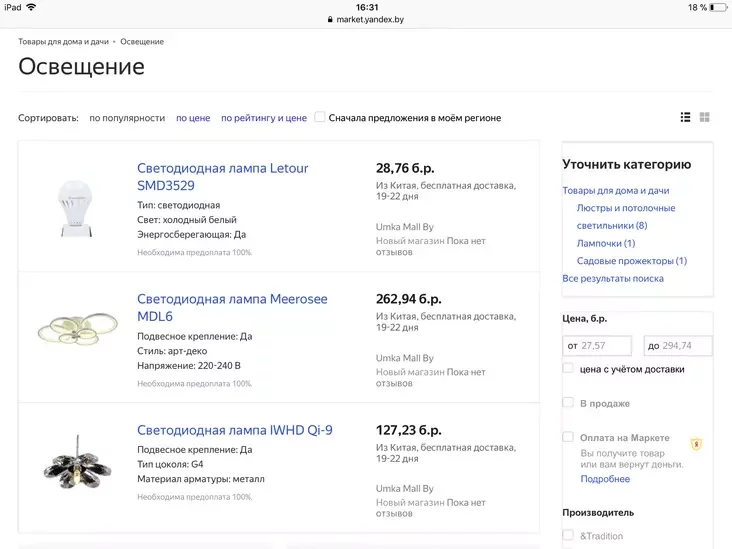Tap the shield icon beside Оплата на Маркете
Screen dimensions: 732x549
point(696,443)
